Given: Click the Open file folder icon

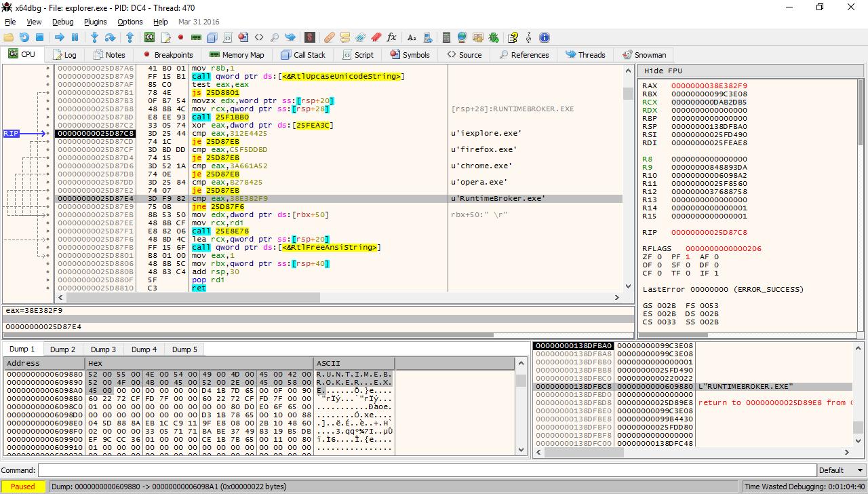Looking at the screenshot, I should [9, 37].
